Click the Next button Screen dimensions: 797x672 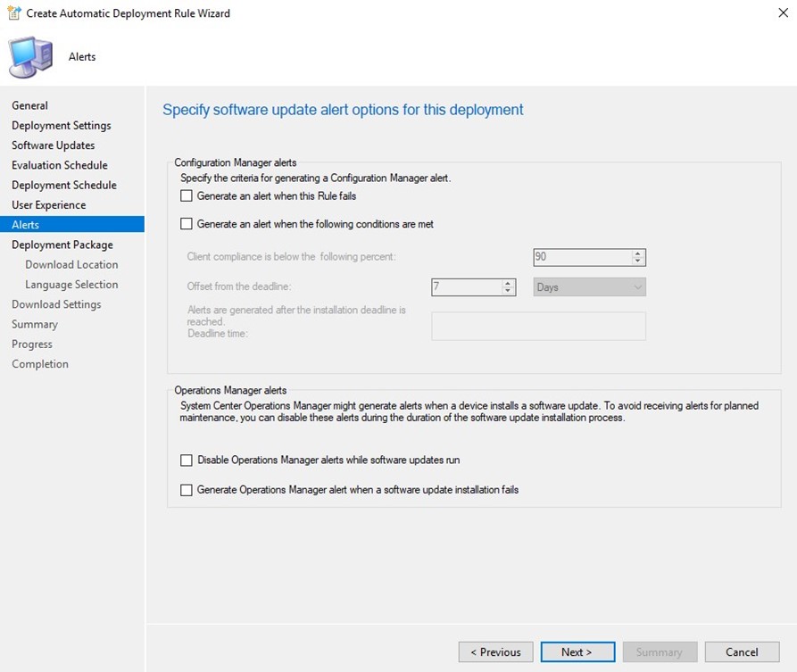click(x=577, y=651)
